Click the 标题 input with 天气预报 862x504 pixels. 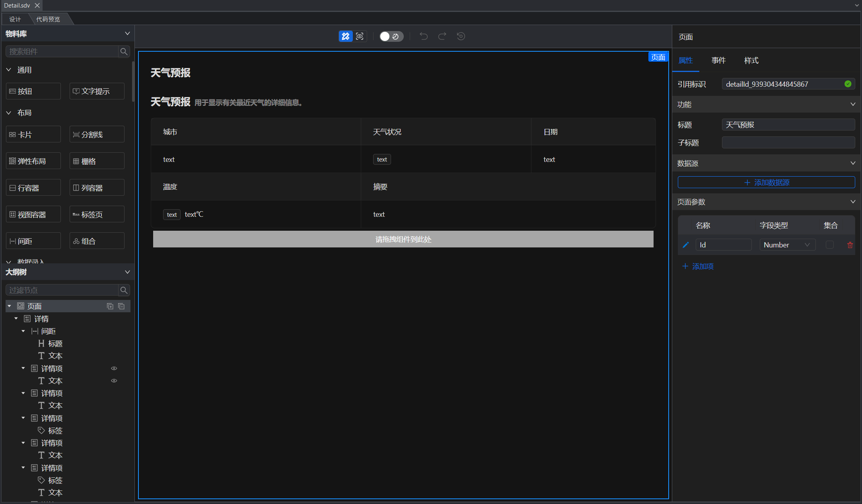coord(788,125)
